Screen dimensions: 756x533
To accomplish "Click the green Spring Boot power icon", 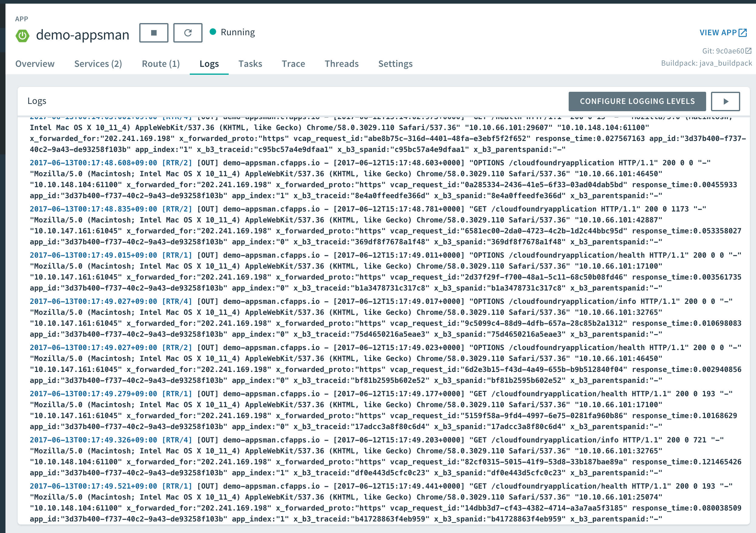I will point(23,36).
